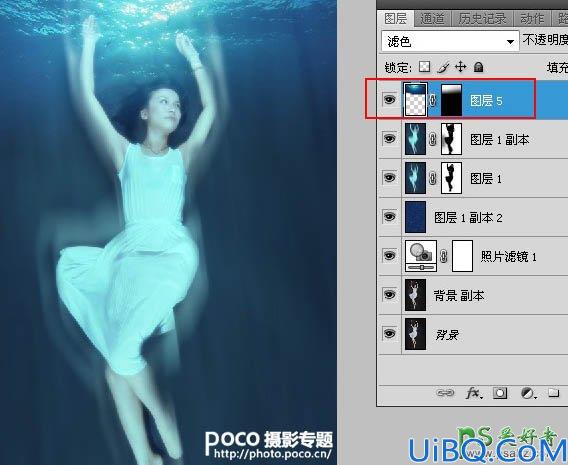Select the 照片滤镜 1 white mask

[463, 256]
